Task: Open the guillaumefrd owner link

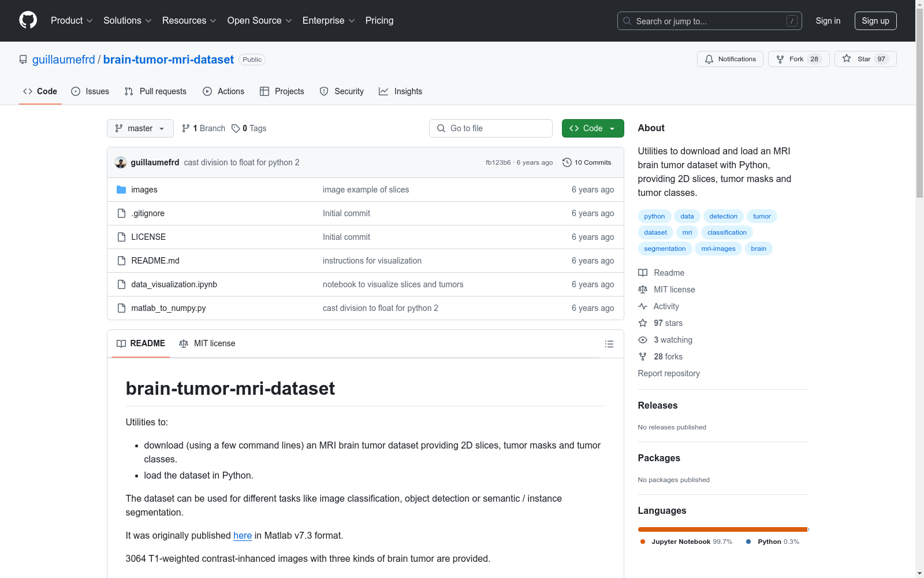Action: click(x=64, y=60)
